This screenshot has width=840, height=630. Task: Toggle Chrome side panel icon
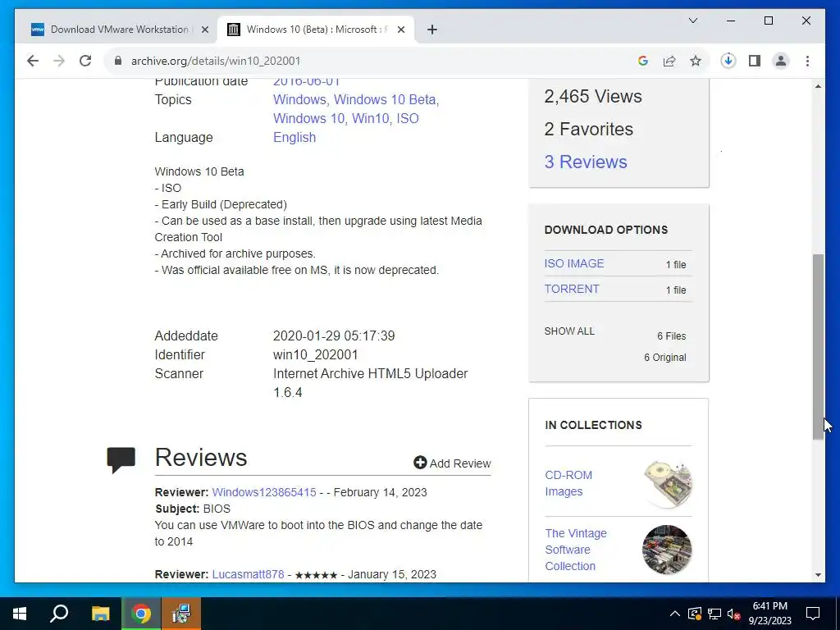755,61
